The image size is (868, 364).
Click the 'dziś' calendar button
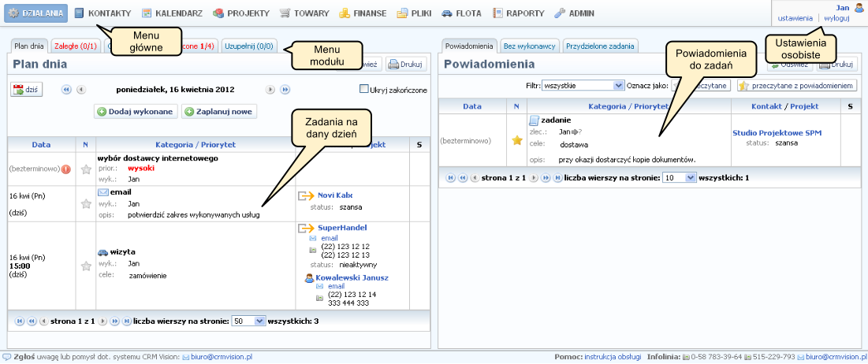[x=26, y=90]
